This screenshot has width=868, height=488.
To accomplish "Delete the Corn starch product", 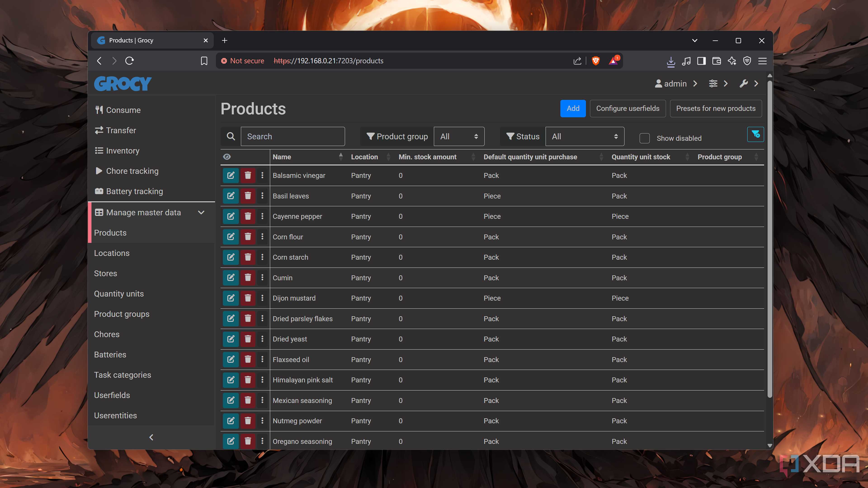I will tap(248, 257).
